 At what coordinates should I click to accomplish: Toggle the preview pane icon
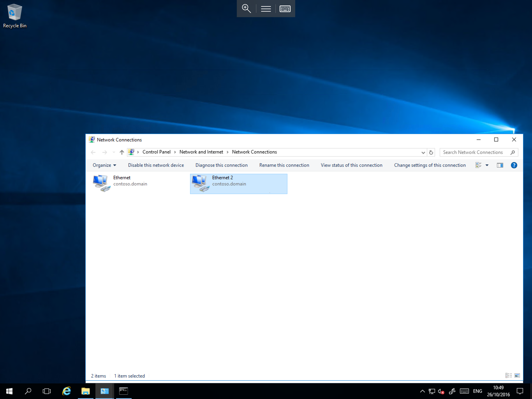tap(500, 165)
